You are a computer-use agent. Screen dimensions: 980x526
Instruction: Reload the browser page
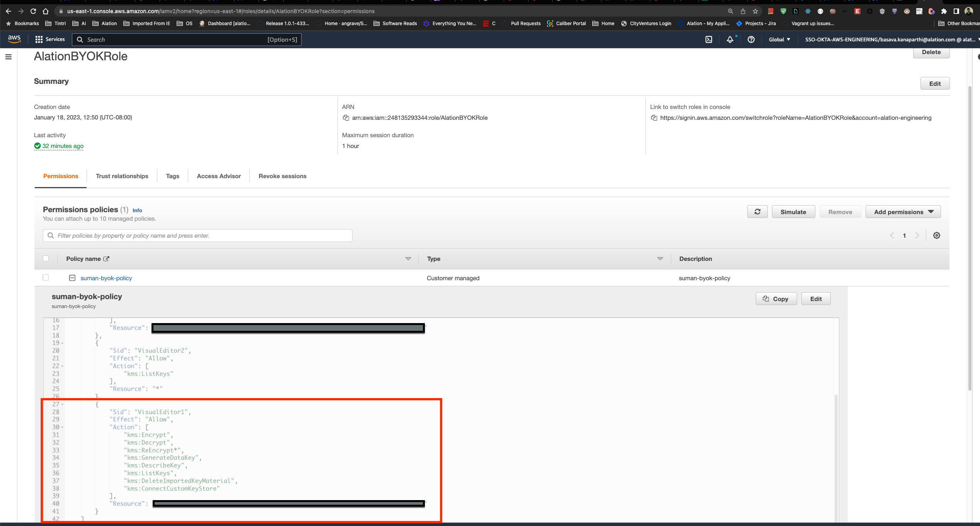point(33,11)
